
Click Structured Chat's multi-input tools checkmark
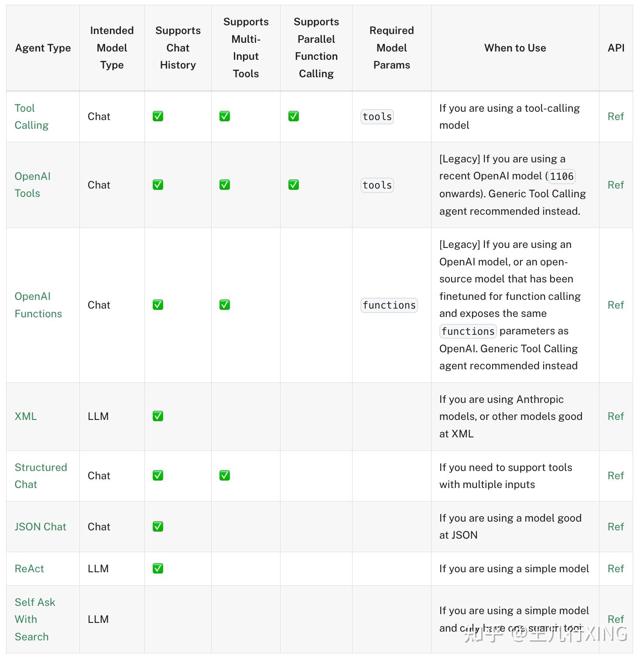225,475
